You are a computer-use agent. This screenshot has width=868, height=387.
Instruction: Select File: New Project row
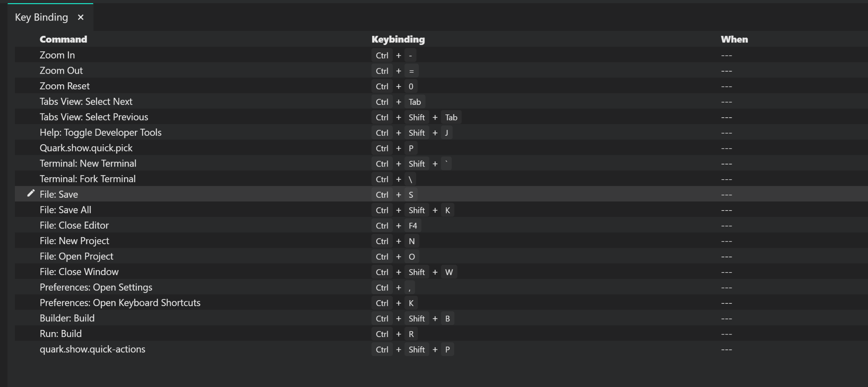441,241
